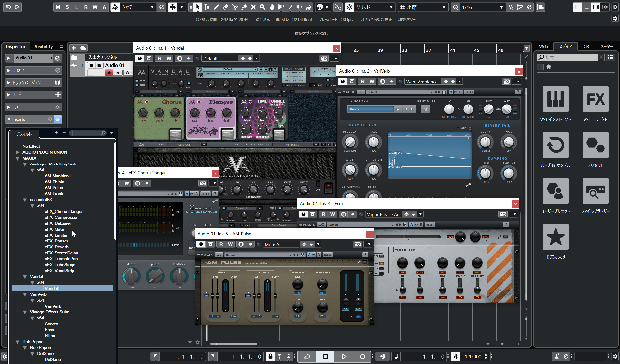Toggle Vandal plugin power button
This screenshot has width=620, height=364.
pyautogui.click(x=140, y=58)
